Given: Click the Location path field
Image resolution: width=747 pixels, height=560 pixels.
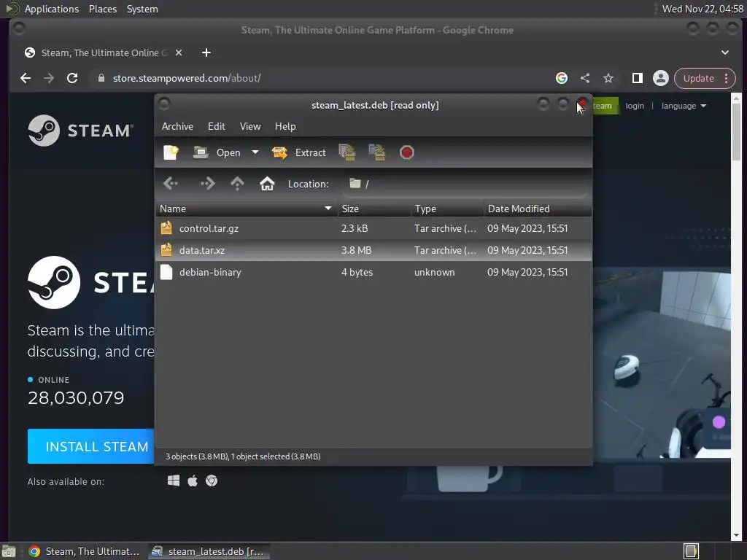Looking at the screenshot, I should click(465, 184).
